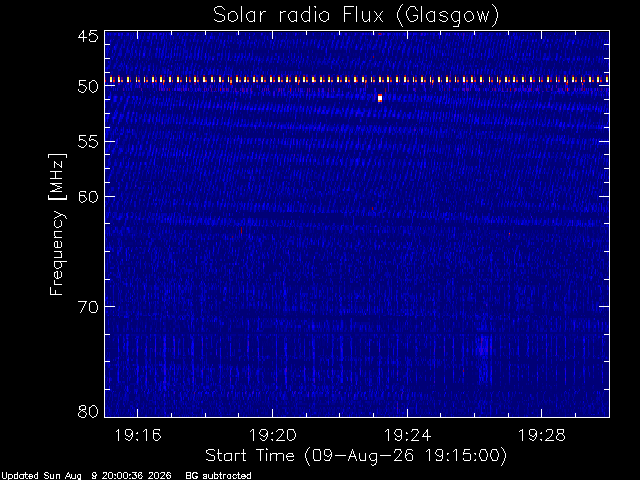640x480 pixels.
Task: Click the bright white burst near 51 MHz
Action: pos(380,98)
